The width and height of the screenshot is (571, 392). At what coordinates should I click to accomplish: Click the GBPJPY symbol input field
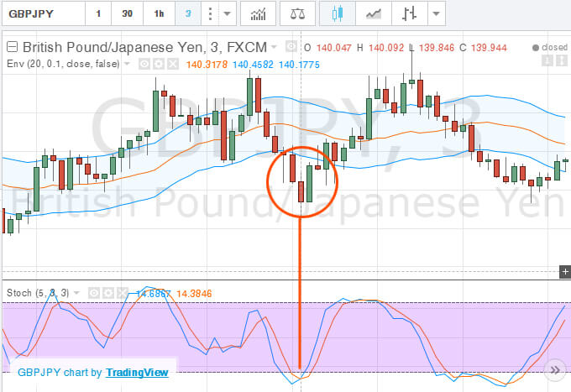44,13
